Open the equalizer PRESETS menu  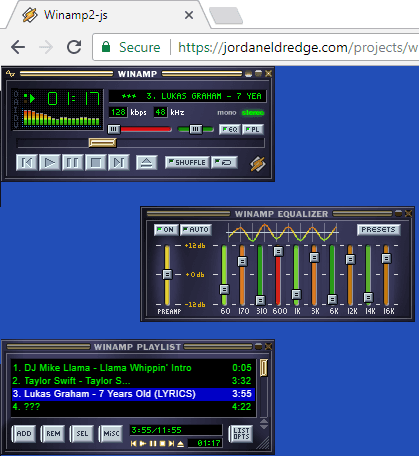[x=379, y=230]
